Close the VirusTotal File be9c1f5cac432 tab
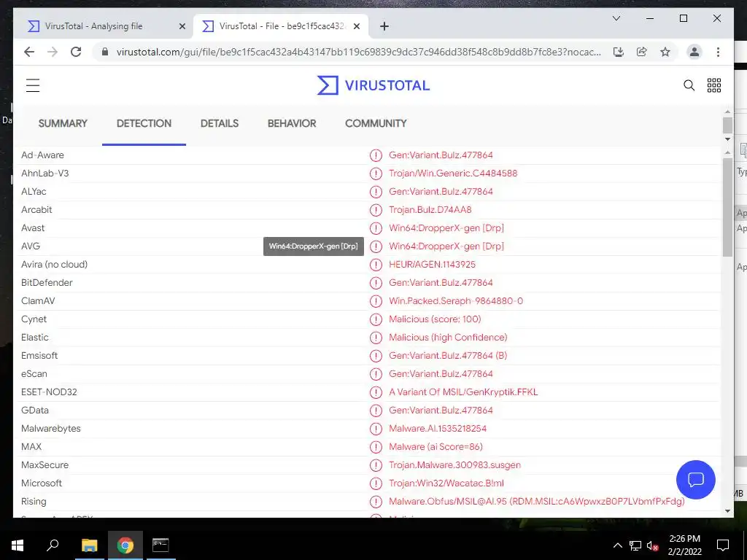Viewport: 747px width, 560px height. click(x=357, y=26)
